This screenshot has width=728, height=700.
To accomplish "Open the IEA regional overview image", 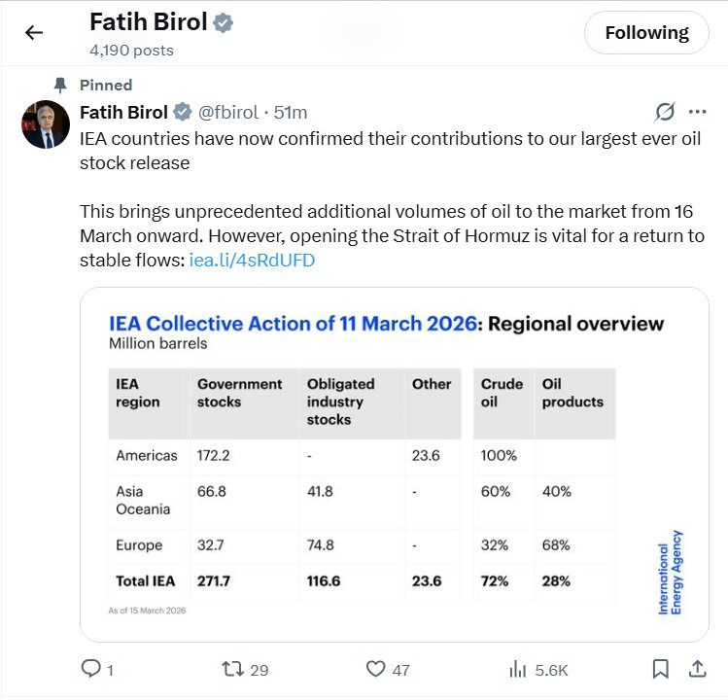I will pos(395,464).
